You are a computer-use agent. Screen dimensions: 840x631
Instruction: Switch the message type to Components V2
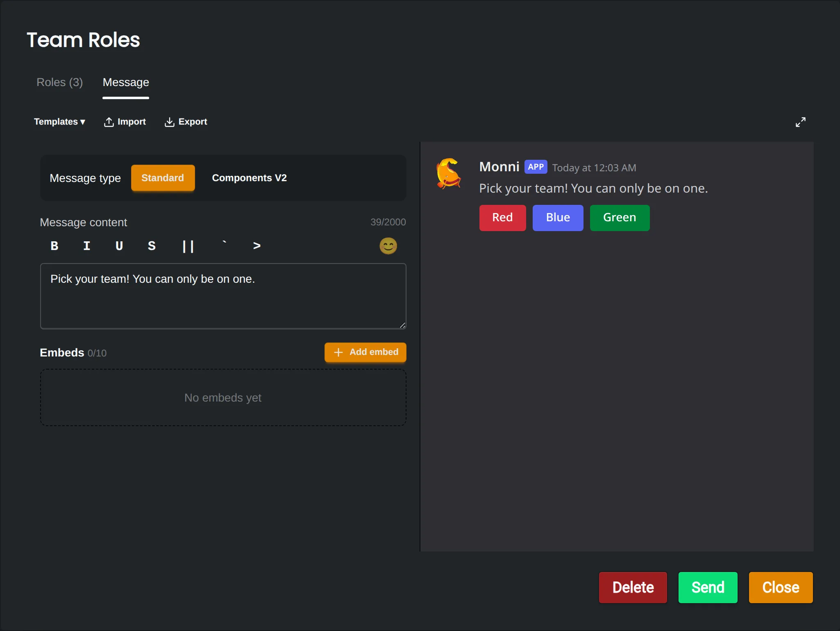(x=249, y=178)
